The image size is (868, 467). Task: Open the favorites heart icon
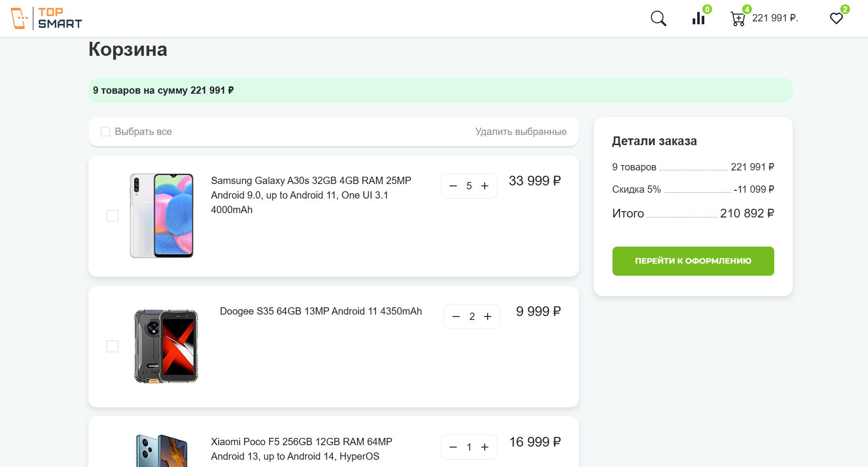coord(836,18)
